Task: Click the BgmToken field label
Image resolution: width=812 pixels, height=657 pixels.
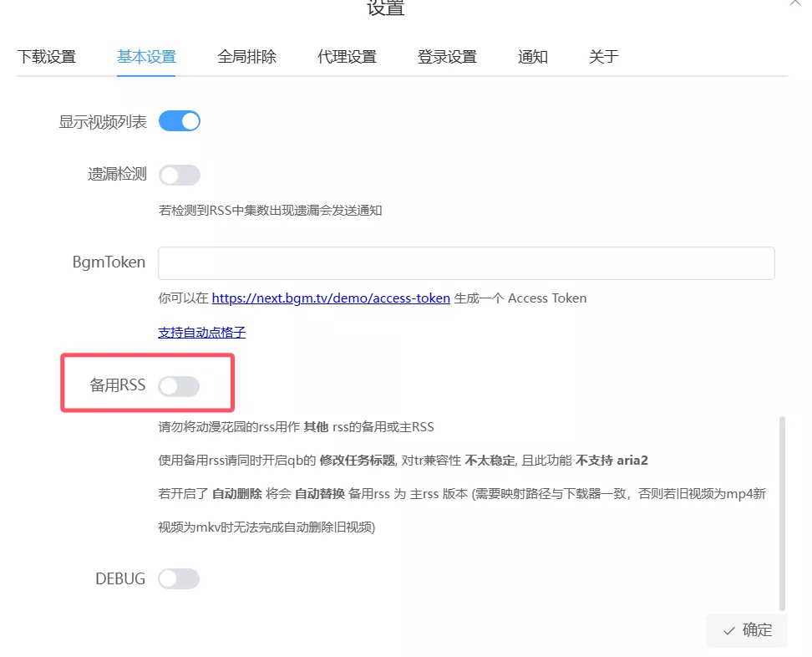Action: [109, 262]
